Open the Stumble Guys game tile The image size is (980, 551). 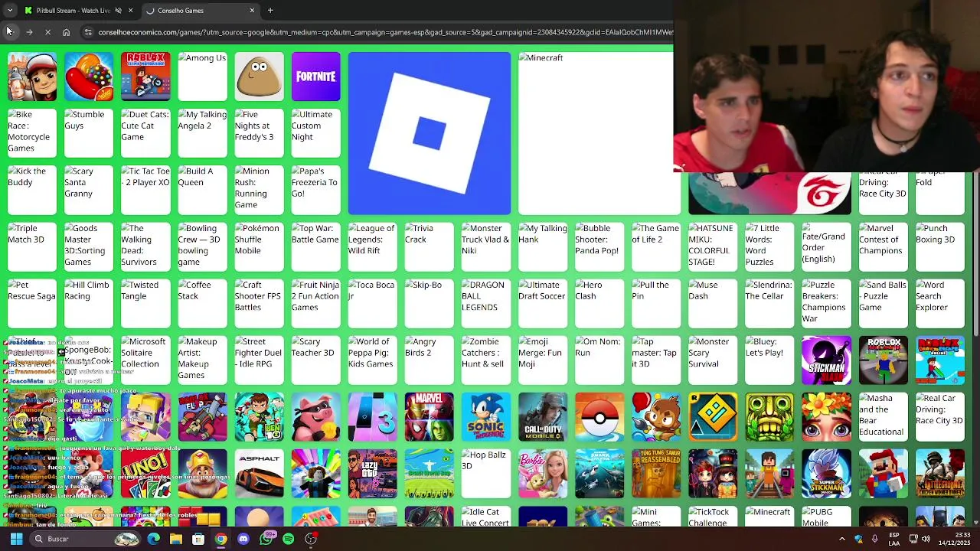click(x=89, y=133)
